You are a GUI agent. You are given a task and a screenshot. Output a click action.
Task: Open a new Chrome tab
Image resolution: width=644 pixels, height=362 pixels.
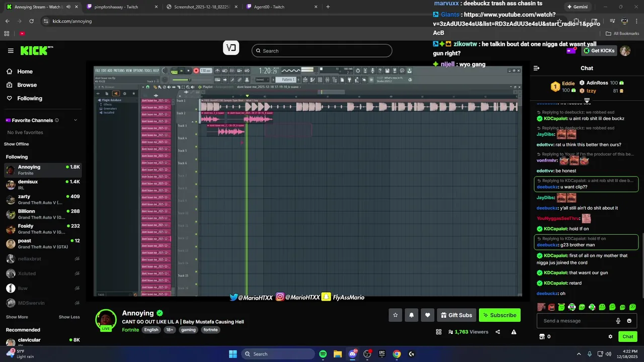pyautogui.click(x=328, y=7)
